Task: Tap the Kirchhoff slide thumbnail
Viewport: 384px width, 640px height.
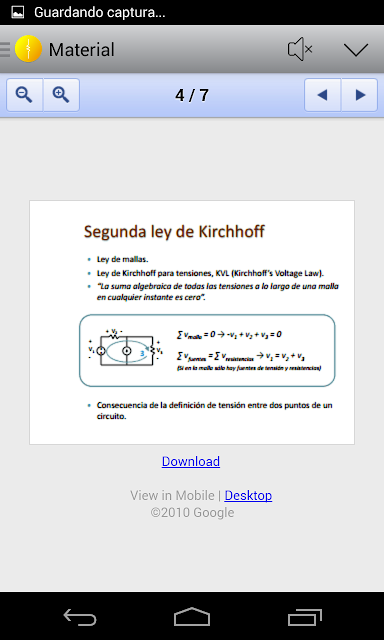Action: coord(192,322)
